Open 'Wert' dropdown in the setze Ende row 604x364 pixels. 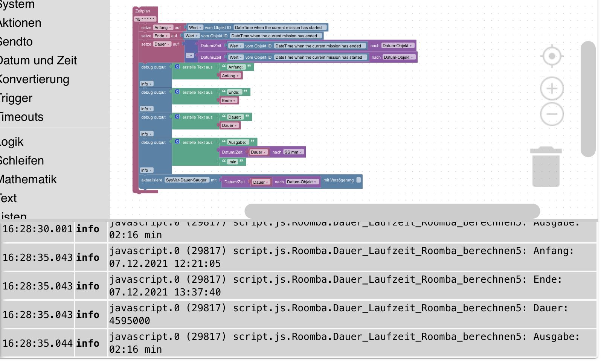192,36
